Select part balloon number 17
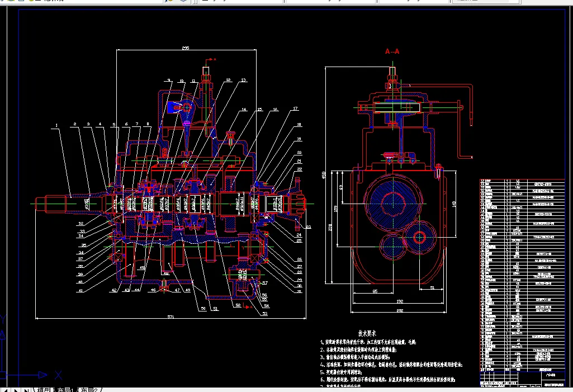 coord(295,108)
